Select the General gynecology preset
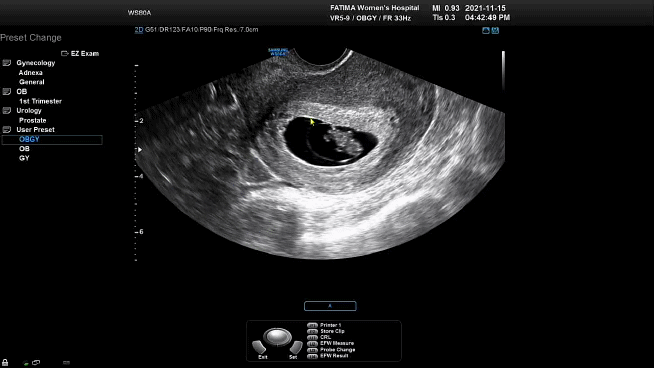The image size is (654, 368). point(32,82)
